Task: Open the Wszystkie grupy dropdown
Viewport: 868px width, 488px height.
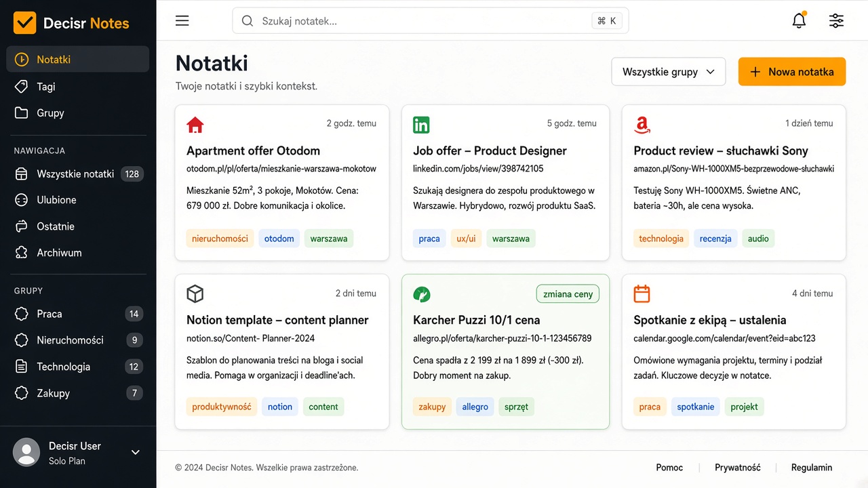Action: tap(669, 72)
